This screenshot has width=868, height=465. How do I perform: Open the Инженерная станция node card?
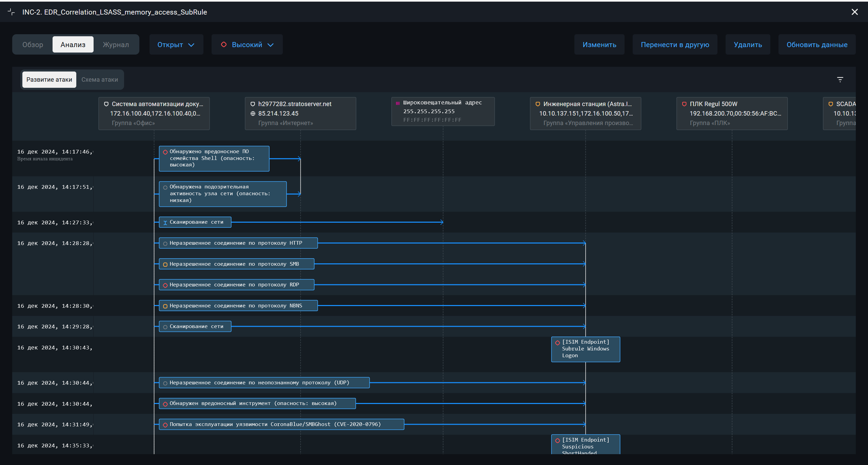point(585,114)
